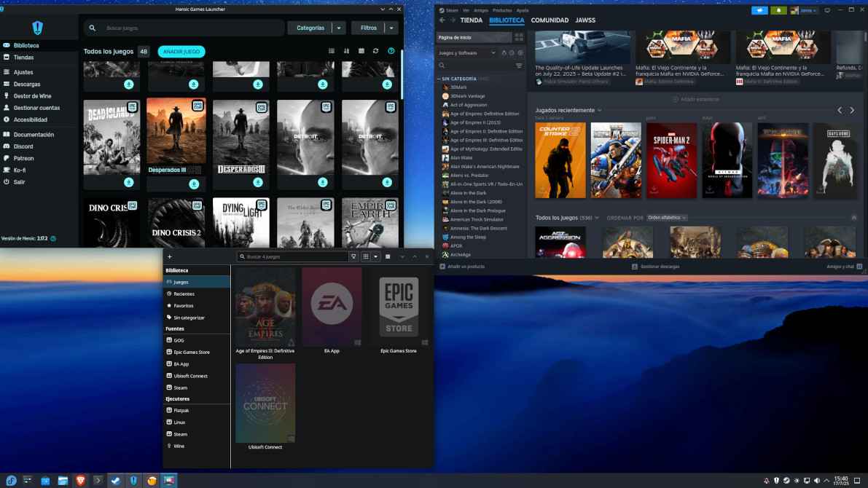Click the AÑADIR JUEGO button
The height and width of the screenshot is (488, 868).
[x=181, y=52]
